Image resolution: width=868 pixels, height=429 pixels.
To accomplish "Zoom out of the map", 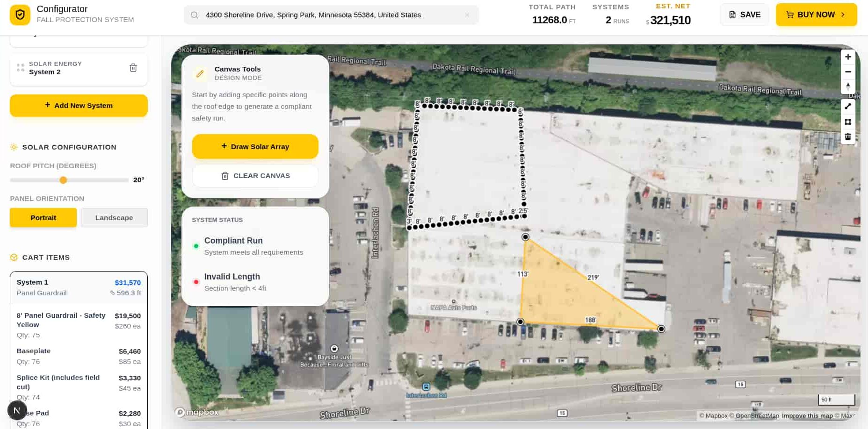I will coord(847,72).
